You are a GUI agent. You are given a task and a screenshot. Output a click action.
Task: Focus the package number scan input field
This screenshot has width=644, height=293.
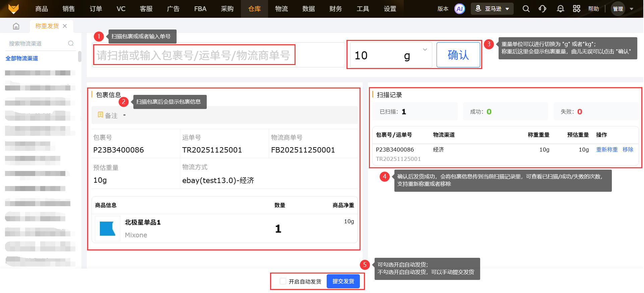point(218,55)
